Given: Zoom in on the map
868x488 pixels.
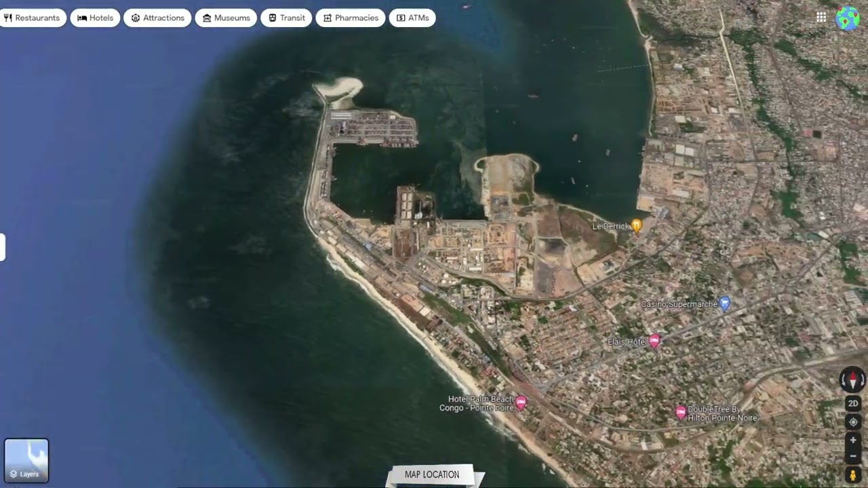Looking at the screenshot, I should pyautogui.click(x=853, y=440).
